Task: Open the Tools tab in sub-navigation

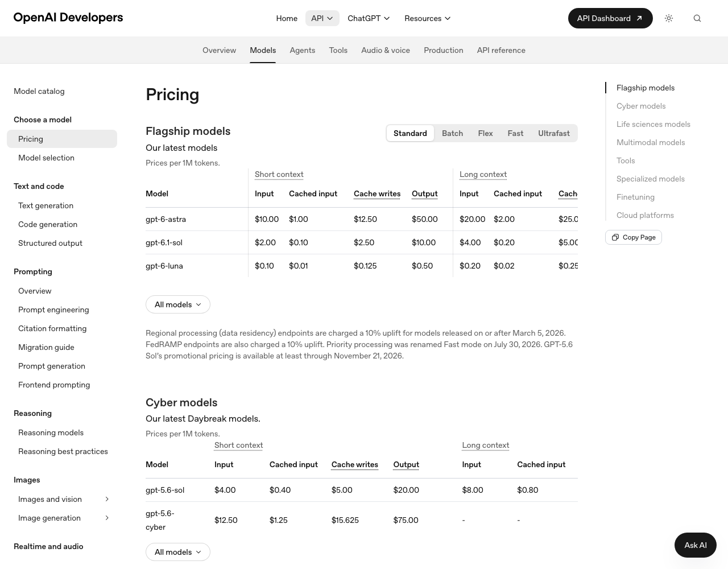Action: coord(338,50)
